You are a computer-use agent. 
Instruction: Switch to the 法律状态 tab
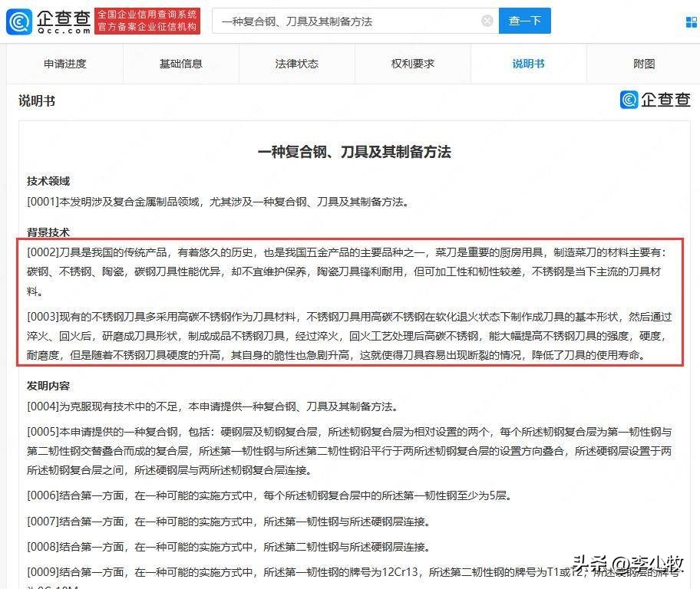(x=296, y=64)
